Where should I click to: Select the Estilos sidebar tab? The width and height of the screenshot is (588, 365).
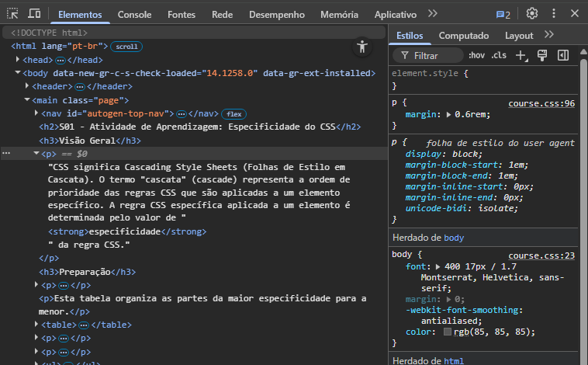coord(410,36)
